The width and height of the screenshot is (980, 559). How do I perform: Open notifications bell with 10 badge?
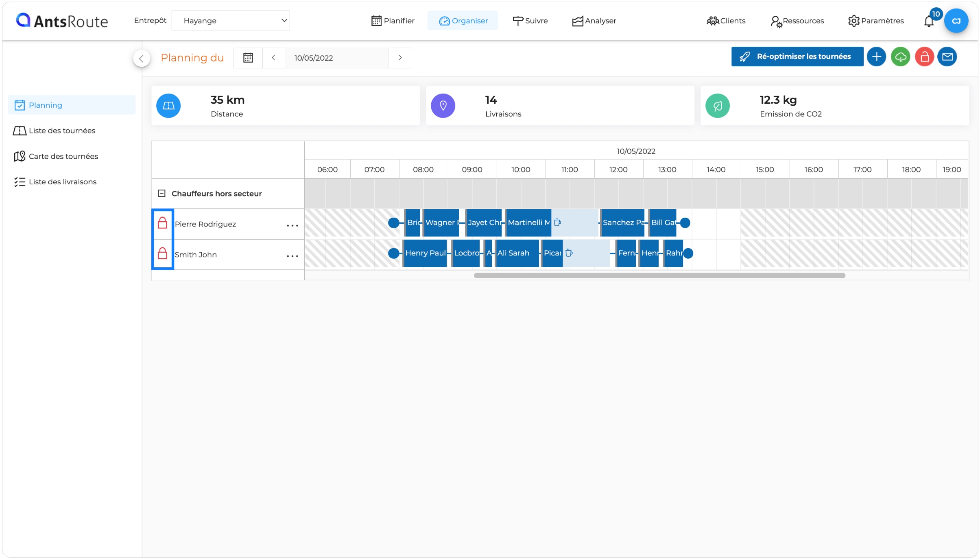point(930,20)
